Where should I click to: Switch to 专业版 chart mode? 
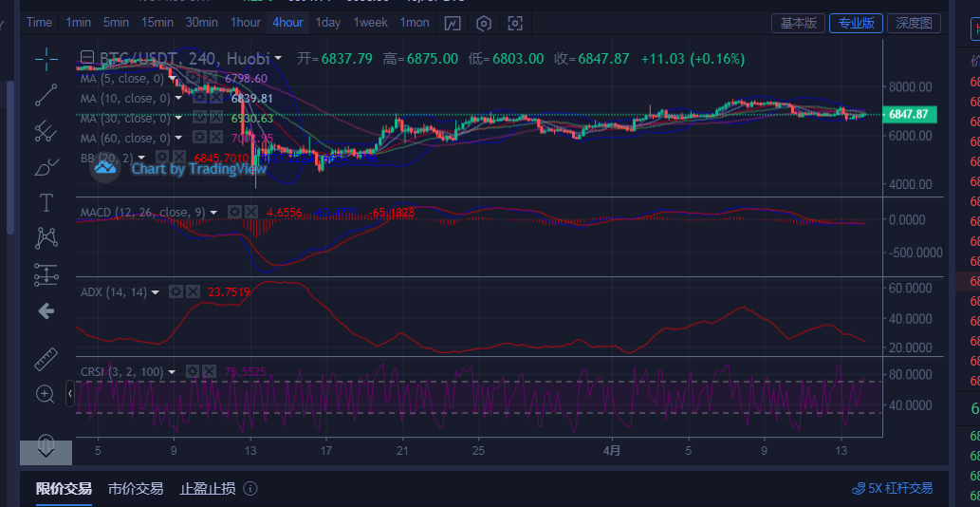pyautogui.click(x=855, y=23)
